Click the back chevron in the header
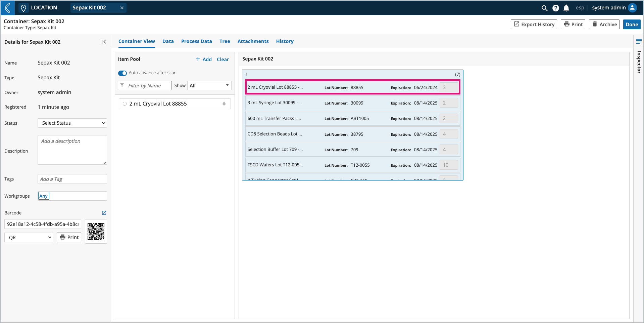This screenshot has height=323, width=644. coord(7,8)
